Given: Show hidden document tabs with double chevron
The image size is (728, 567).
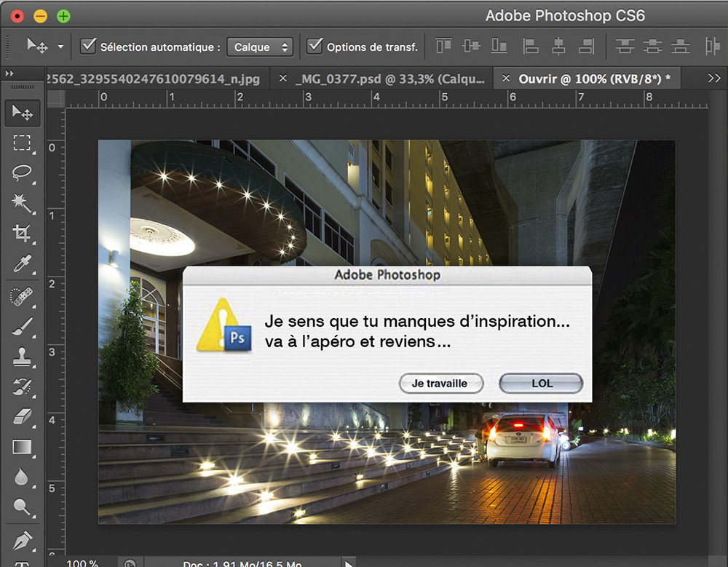Looking at the screenshot, I should pyautogui.click(x=714, y=78).
